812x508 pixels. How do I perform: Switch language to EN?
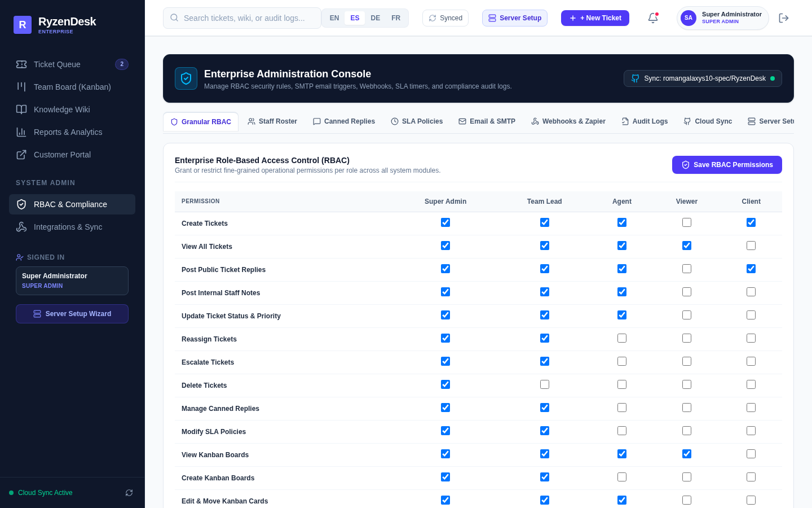click(334, 18)
